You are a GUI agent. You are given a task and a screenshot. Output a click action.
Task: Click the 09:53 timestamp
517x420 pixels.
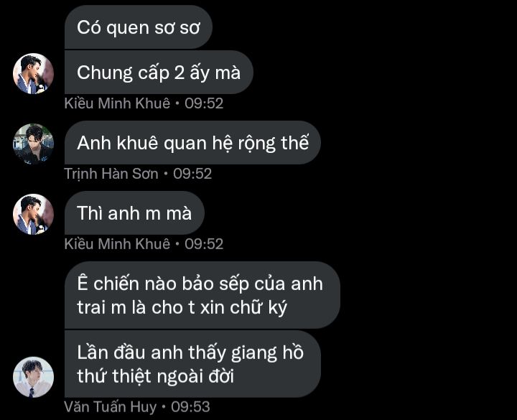tap(190, 406)
